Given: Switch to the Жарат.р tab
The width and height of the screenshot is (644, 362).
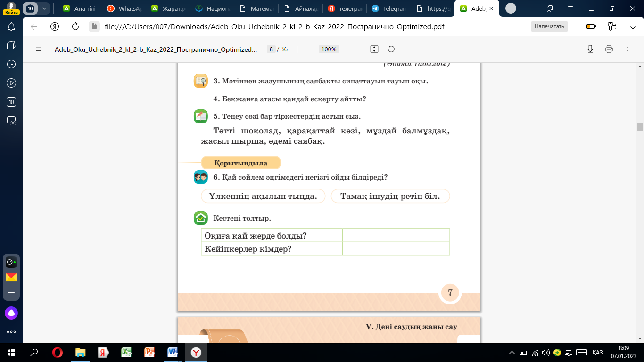Looking at the screenshot, I should (167, 8).
